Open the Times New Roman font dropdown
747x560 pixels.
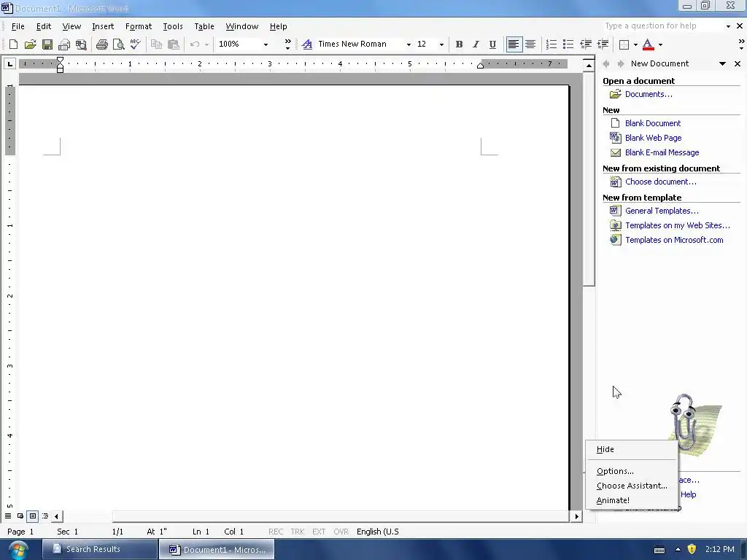click(409, 44)
